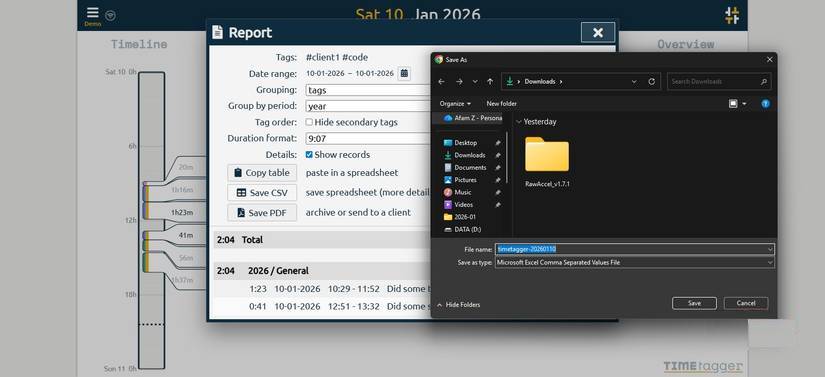
Task: Click the Save PDF button
Action: [x=262, y=212]
